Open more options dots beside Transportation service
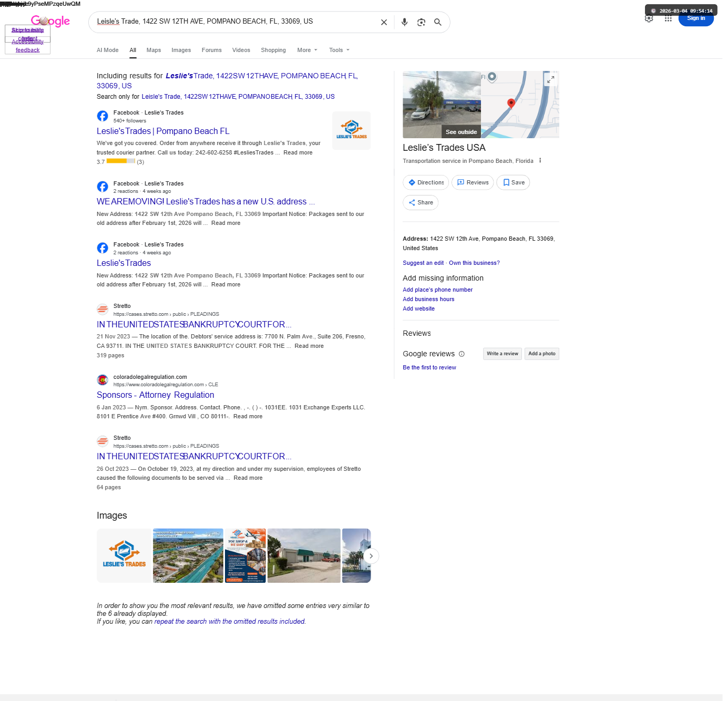Viewport: 728px width, 701px height. click(540, 160)
